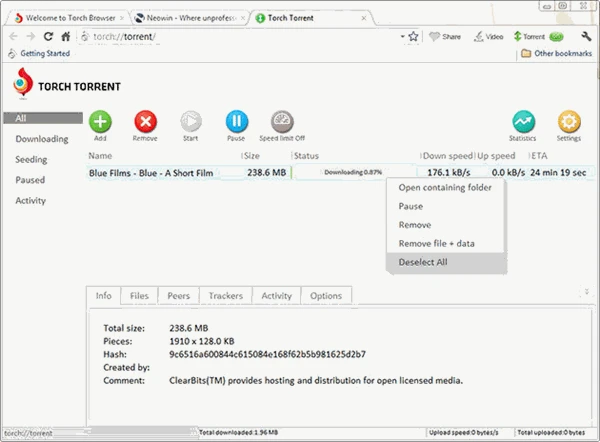Click the Upload speed status bar entry
Screen dimensions: 600x442
coord(463,432)
